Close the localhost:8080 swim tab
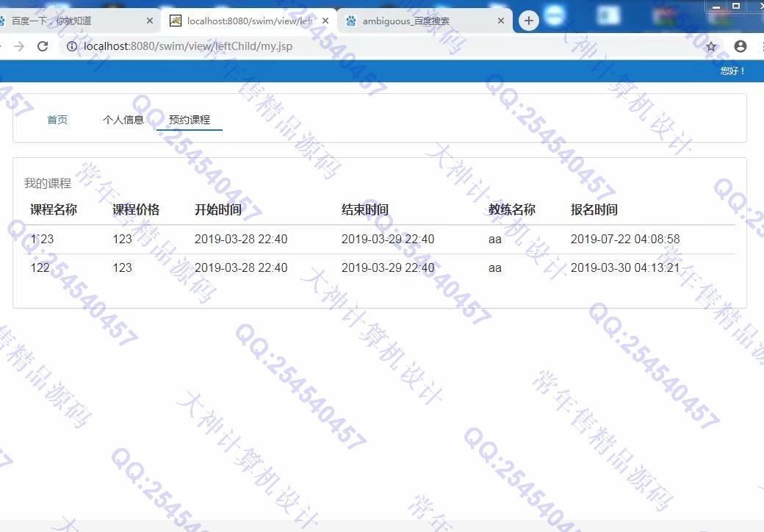Screen dimensions: 764x532 tap(325, 21)
